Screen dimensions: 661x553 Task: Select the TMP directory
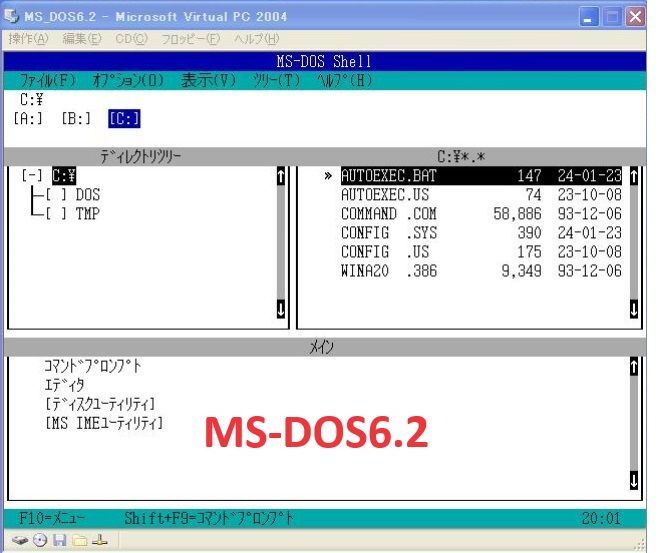point(88,214)
